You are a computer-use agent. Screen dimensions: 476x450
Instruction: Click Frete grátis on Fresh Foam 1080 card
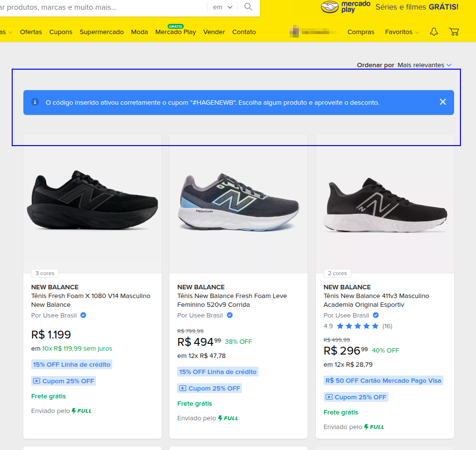click(x=49, y=396)
